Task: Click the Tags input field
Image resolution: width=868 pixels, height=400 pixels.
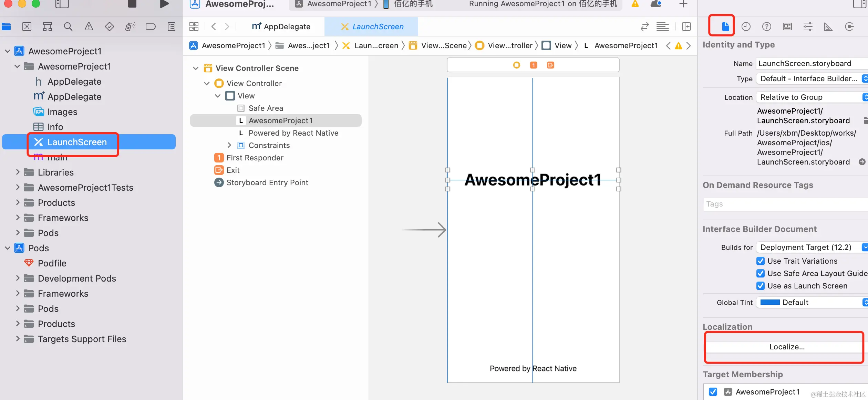Action: (x=785, y=204)
